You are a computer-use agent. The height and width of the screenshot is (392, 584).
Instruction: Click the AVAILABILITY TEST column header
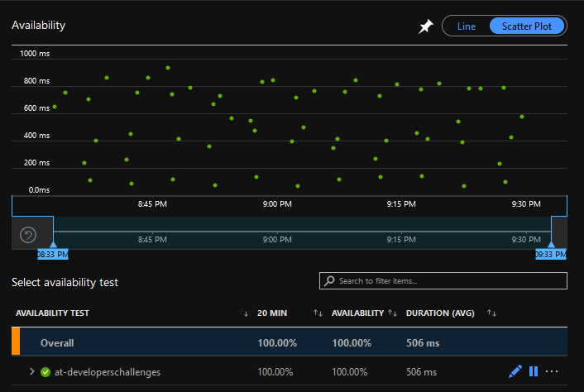pos(52,313)
